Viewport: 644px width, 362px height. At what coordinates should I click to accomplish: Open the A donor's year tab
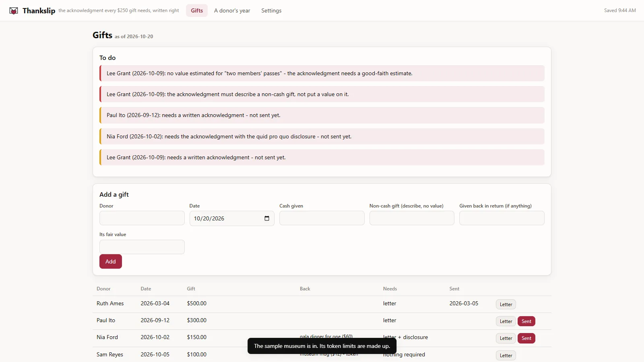pos(232,10)
